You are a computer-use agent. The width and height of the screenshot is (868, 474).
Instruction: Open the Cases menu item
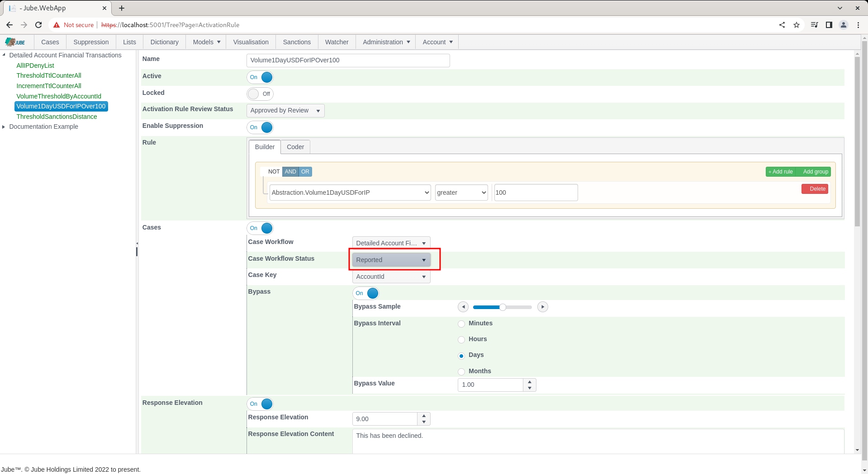click(50, 42)
